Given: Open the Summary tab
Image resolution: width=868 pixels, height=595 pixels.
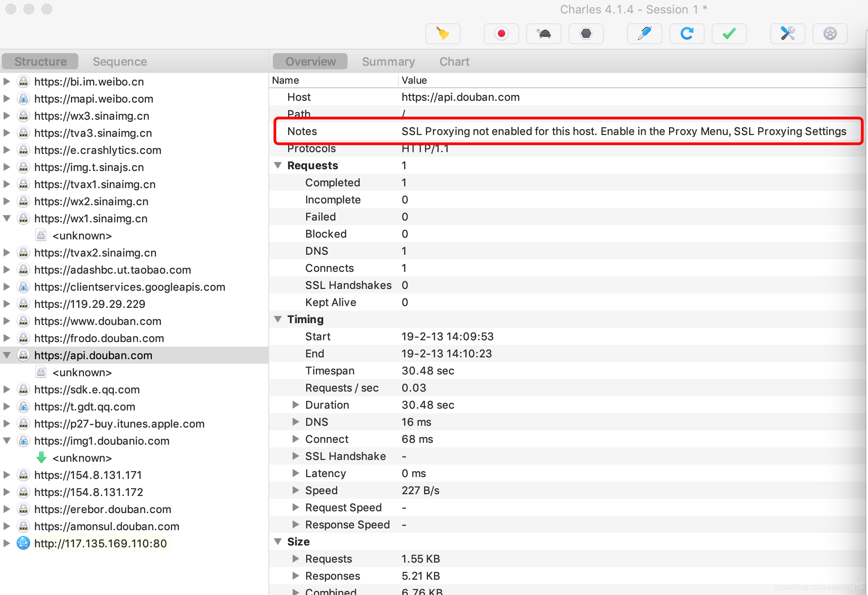Looking at the screenshot, I should [389, 62].
